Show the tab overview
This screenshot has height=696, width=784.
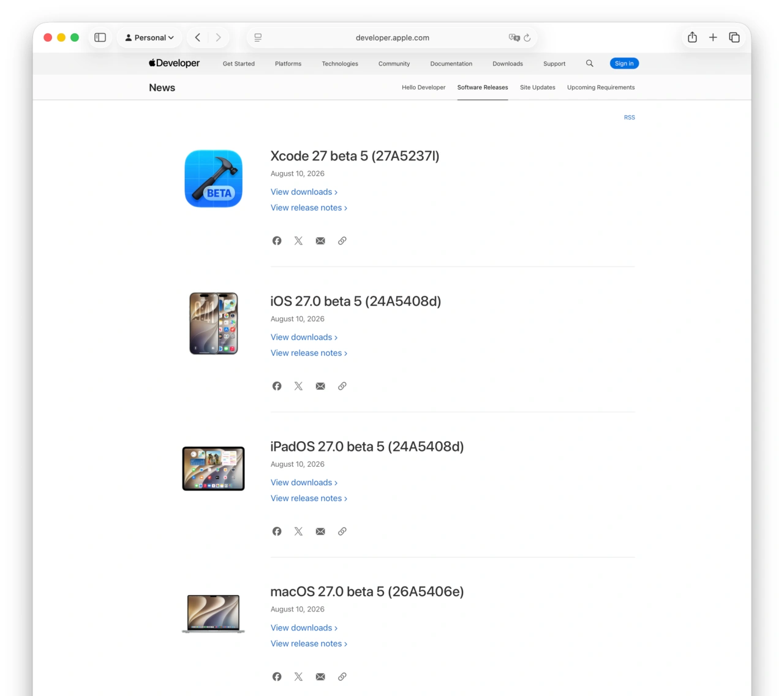[x=734, y=37]
